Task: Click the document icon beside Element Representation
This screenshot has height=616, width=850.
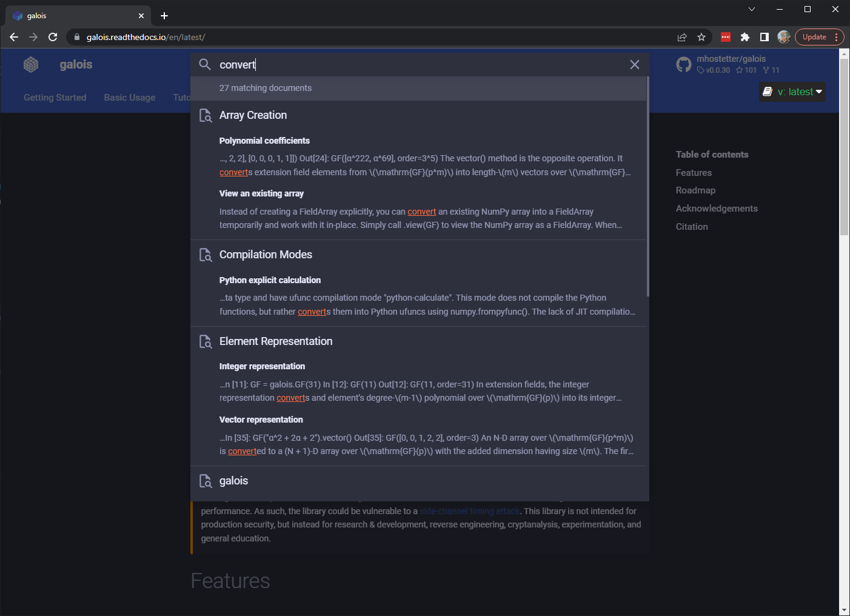Action: 206,341
